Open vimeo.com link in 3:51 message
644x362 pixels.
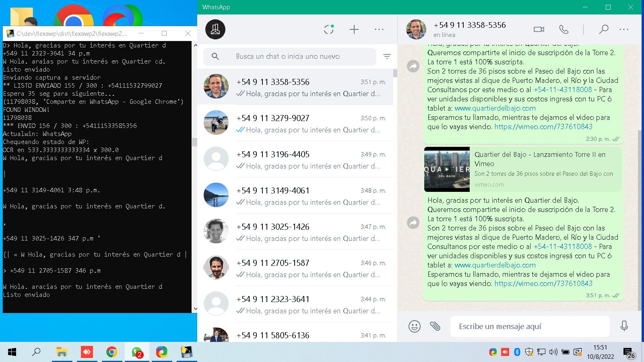(543, 284)
